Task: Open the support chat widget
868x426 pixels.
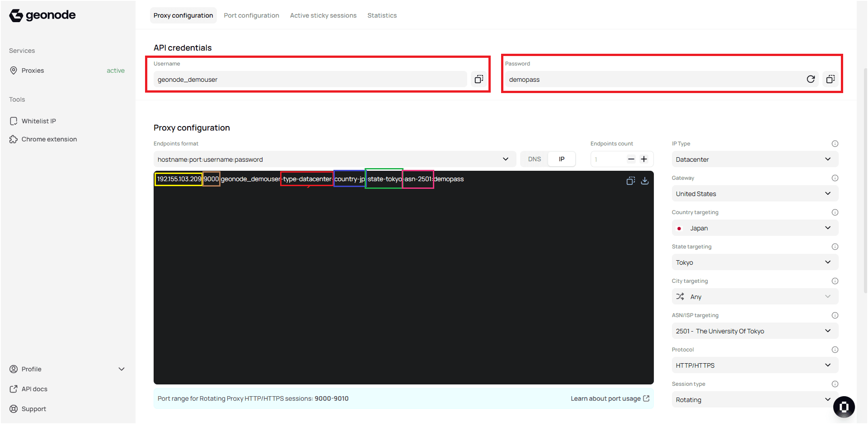Action: (x=844, y=407)
